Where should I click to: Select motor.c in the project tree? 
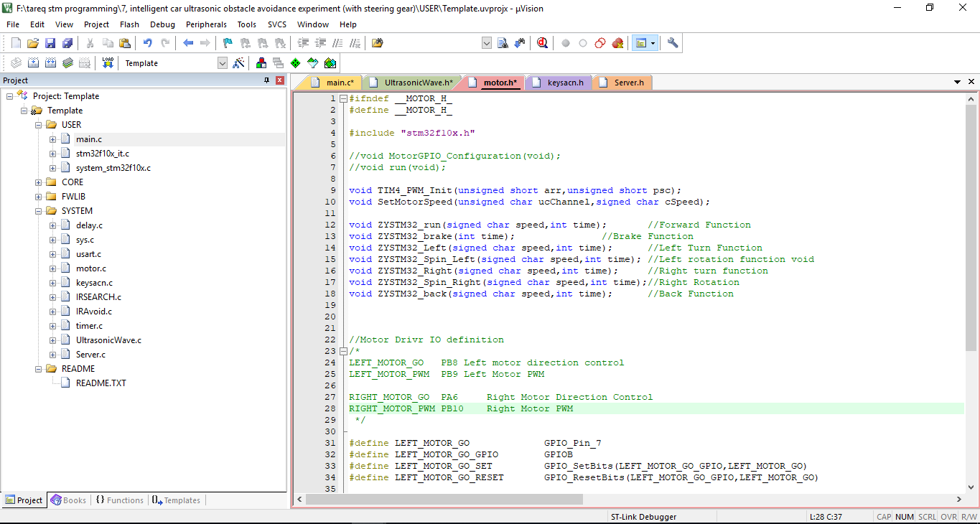pyautogui.click(x=90, y=268)
